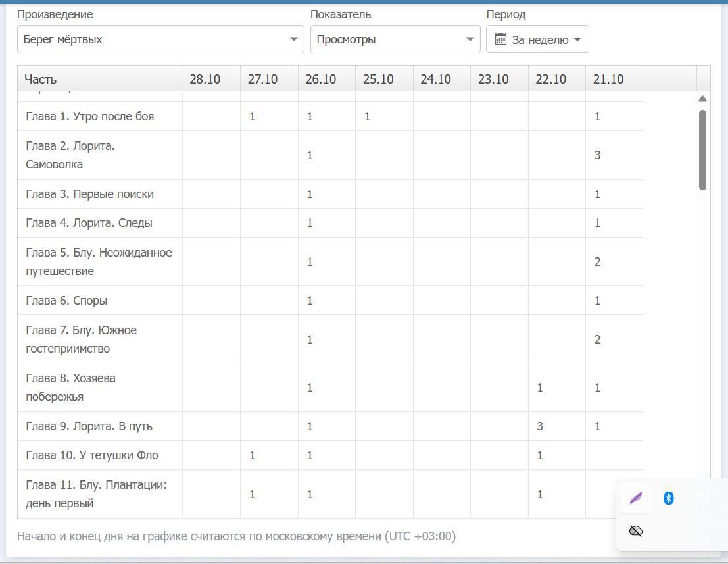The height and width of the screenshot is (564, 728).
Task: Click the 21.10 value 3 for Глава 2
Action: point(597,155)
